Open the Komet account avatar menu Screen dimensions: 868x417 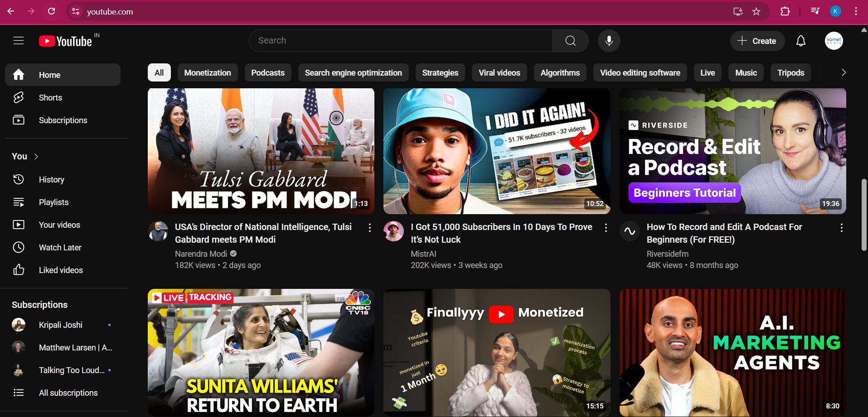[834, 41]
